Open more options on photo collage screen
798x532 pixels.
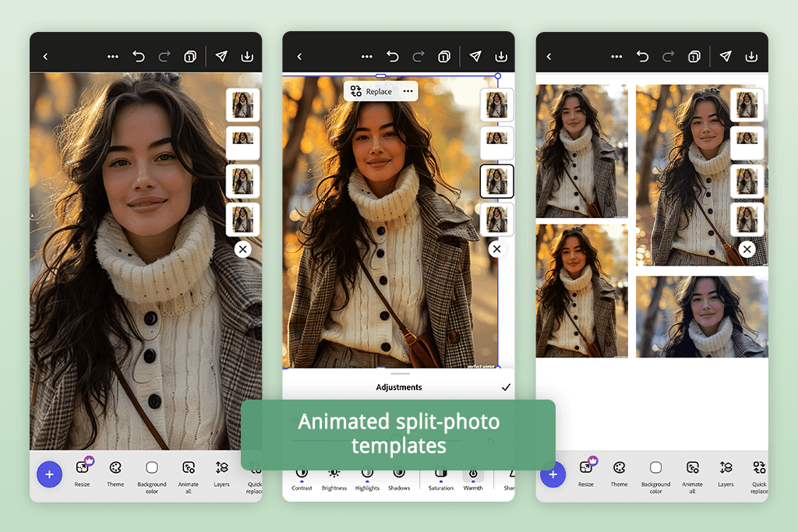click(x=616, y=56)
